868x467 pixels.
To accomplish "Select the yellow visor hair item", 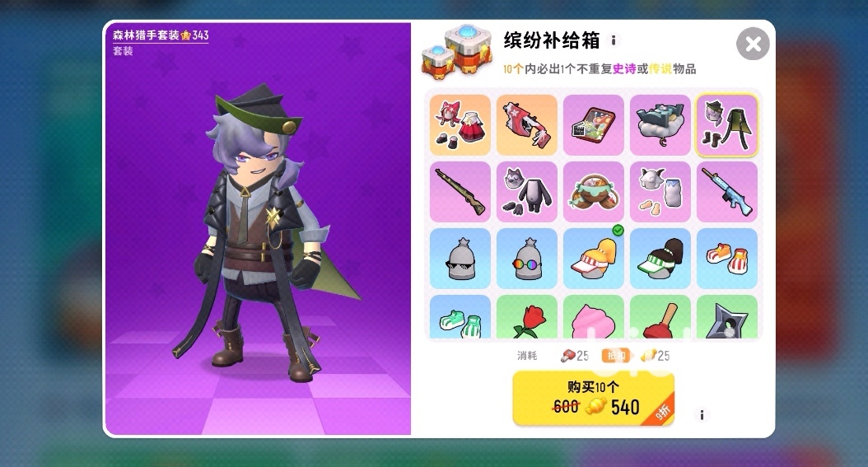I will coord(594,259).
